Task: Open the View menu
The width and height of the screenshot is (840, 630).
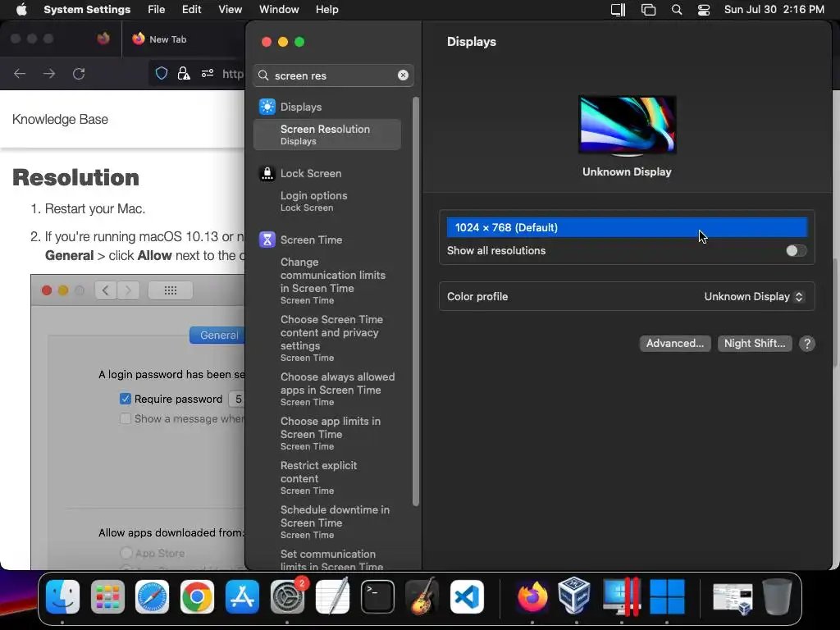Action: tap(230, 10)
